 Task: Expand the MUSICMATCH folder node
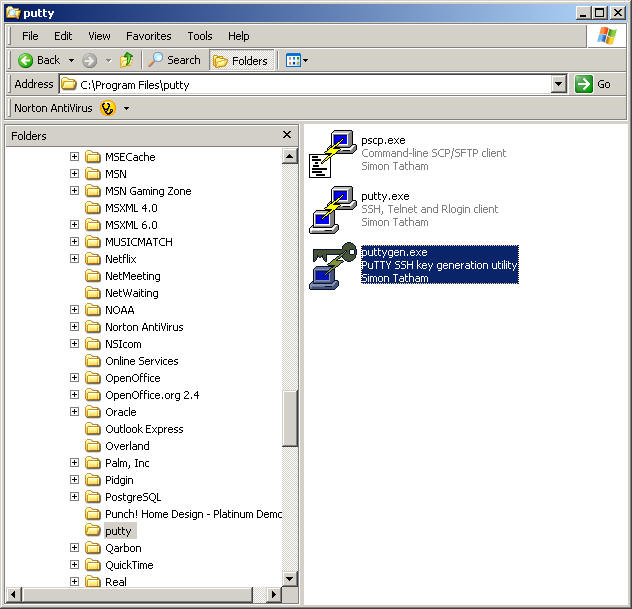pos(74,241)
